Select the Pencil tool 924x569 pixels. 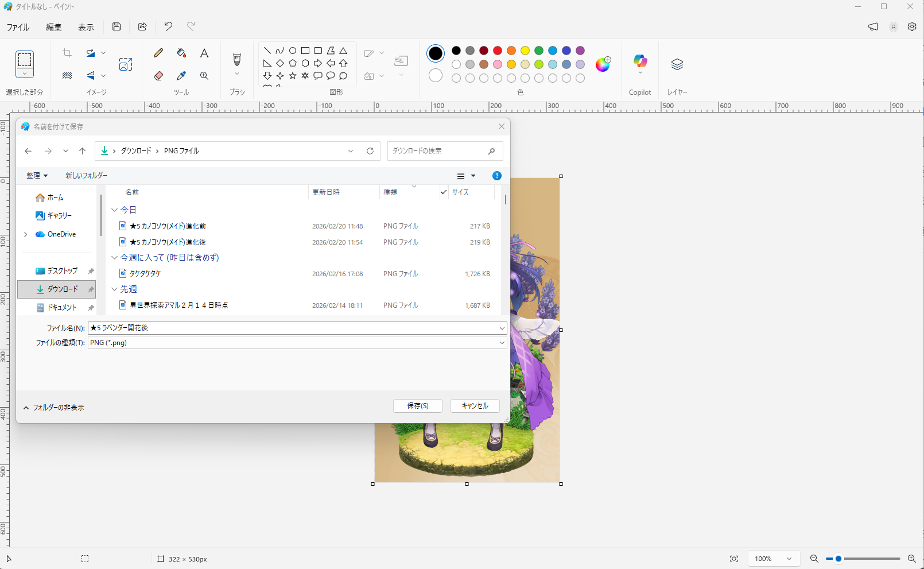pos(158,53)
